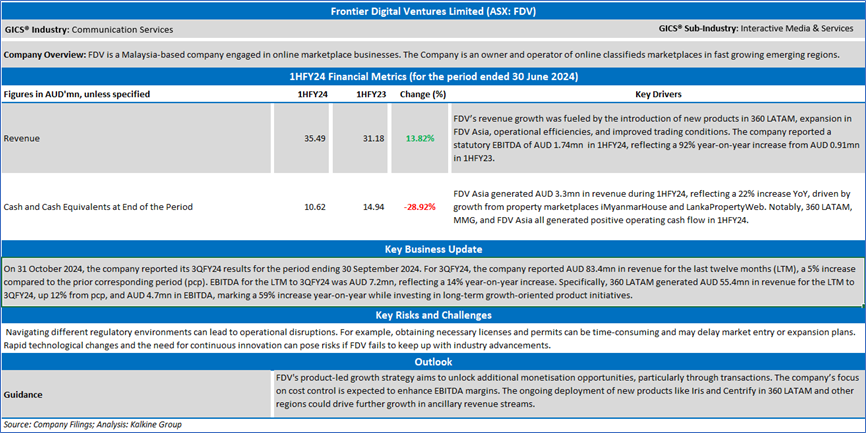Click the regulatory environments risk paragraph
The width and height of the screenshot is (866, 433).
tap(430, 339)
